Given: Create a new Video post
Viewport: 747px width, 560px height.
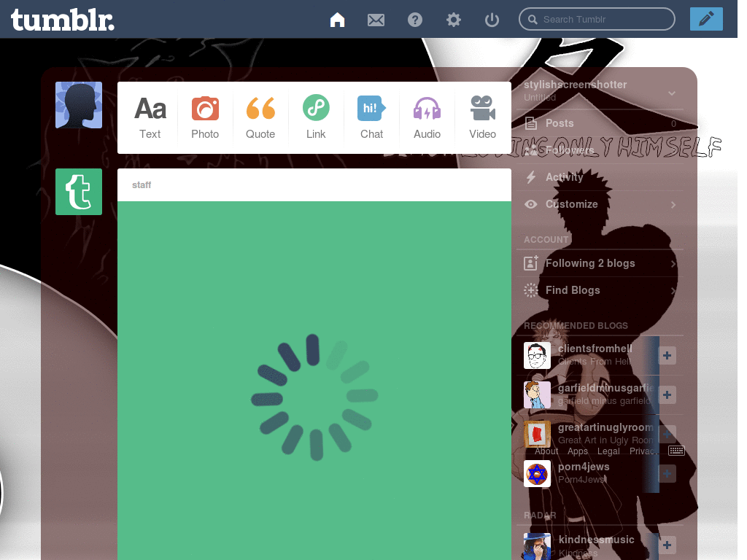Looking at the screenshot, I should pyautogui.click(x=483, y=117).
